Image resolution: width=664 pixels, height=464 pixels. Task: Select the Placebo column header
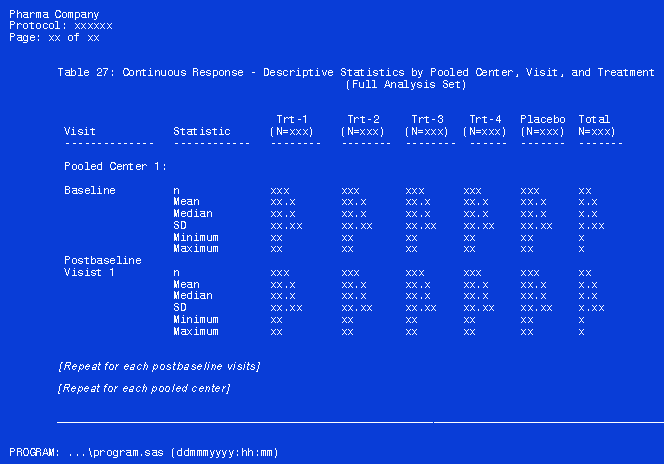pos(542,119)
